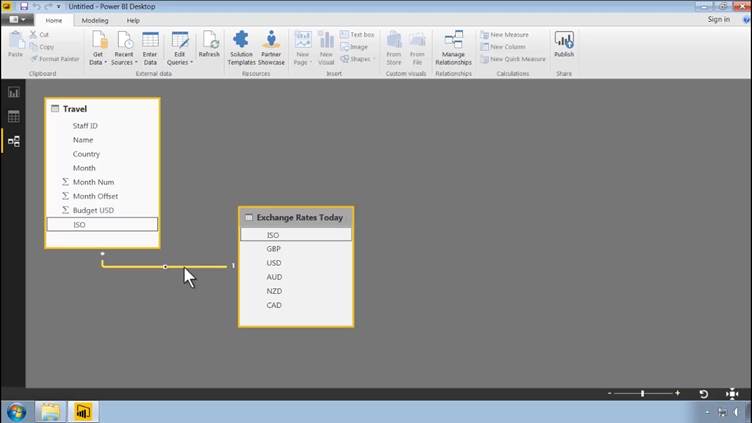Open Solution Templates in Resources group
Viewport: 752px width, 423px height.
pos(241,46)
